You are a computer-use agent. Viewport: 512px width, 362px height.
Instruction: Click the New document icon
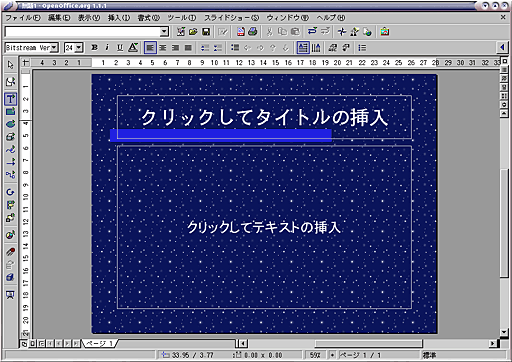(181, 32)
